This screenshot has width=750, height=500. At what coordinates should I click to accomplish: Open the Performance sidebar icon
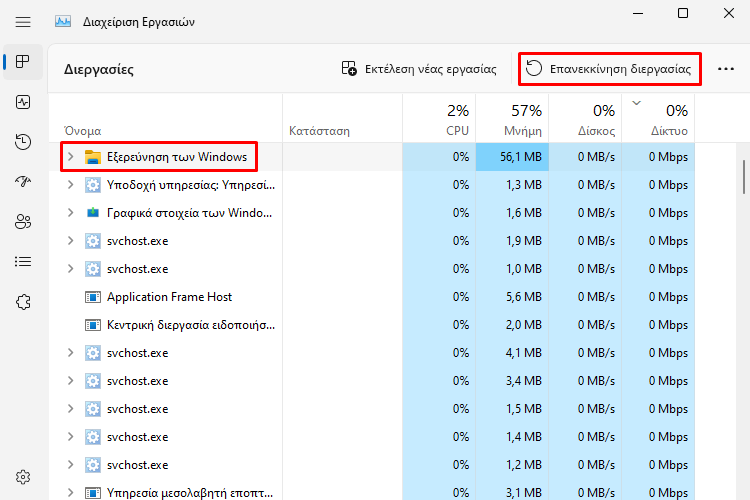(22, 102)
